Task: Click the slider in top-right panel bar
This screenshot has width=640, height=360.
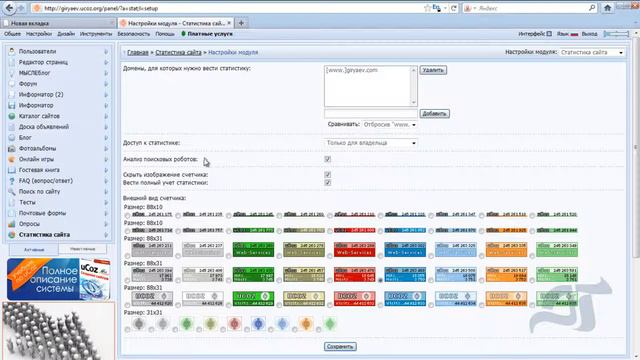Action: [616, 34]
